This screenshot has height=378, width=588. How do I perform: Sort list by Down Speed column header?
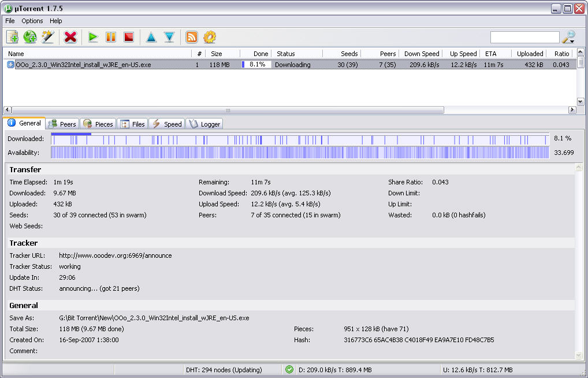(x=422, y=54)
